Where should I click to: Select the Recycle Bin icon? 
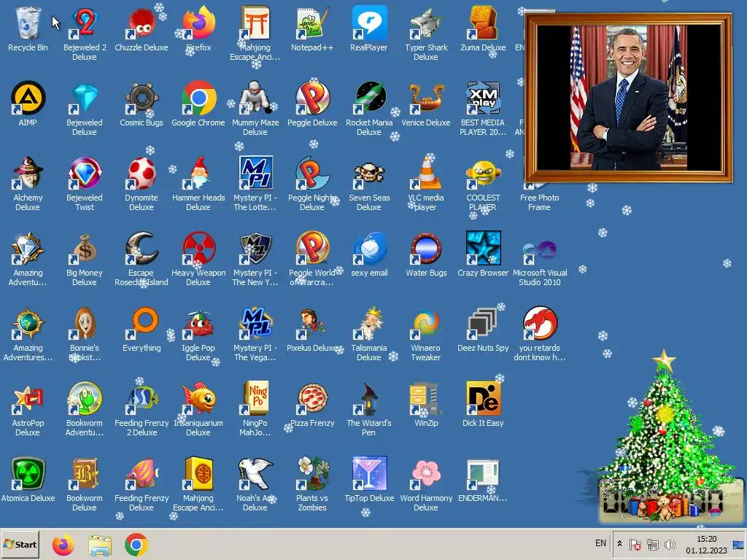pyautogui.click(x=28, y=23)
